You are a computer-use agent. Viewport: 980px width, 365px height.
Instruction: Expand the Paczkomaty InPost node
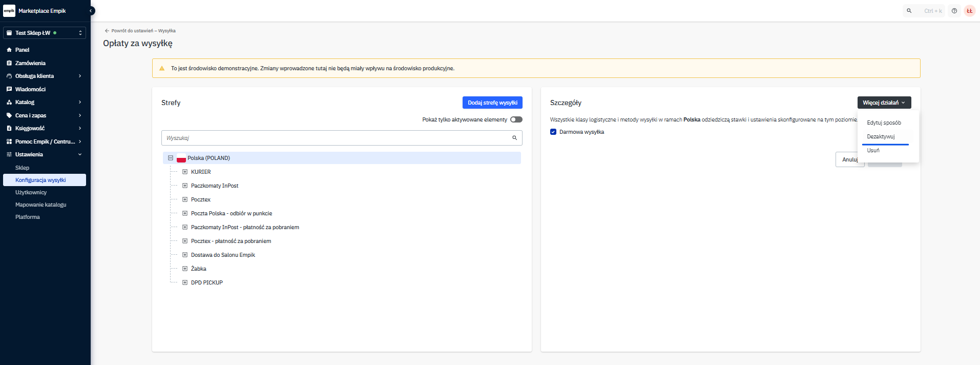tap(185, 186)
